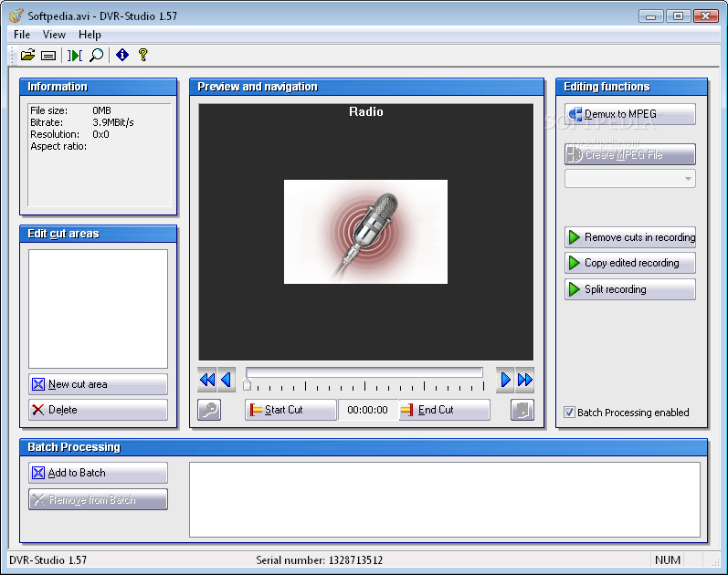Viewport: 728px width, 575px height.
Task: Click New cut area button
Action: [x=98, y=384]
